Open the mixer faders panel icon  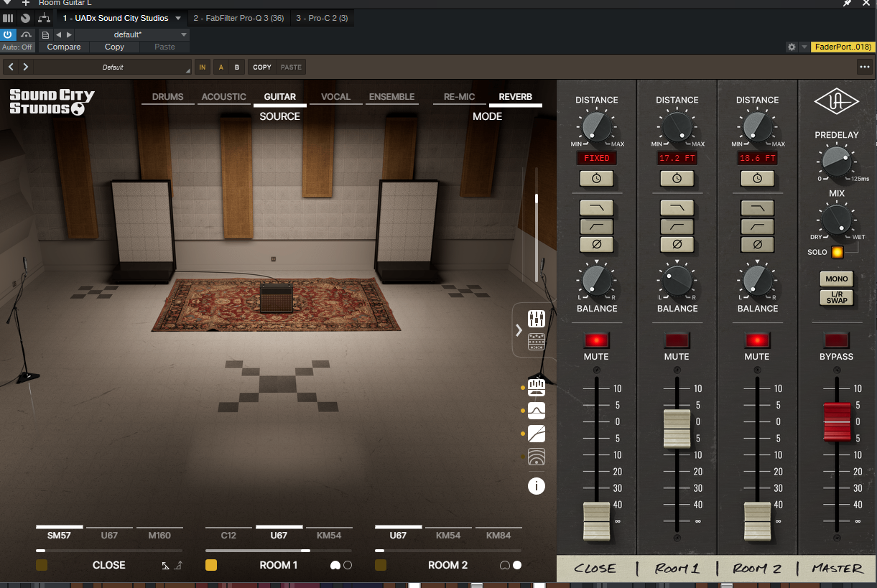pyautogui.click(x=537, y=318)
